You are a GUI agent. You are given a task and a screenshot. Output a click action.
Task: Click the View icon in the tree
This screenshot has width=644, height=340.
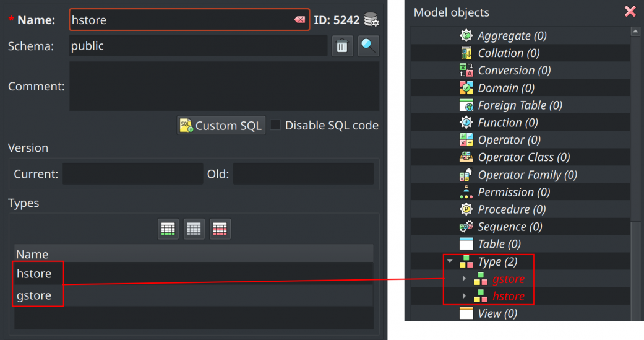click(466, 313)
